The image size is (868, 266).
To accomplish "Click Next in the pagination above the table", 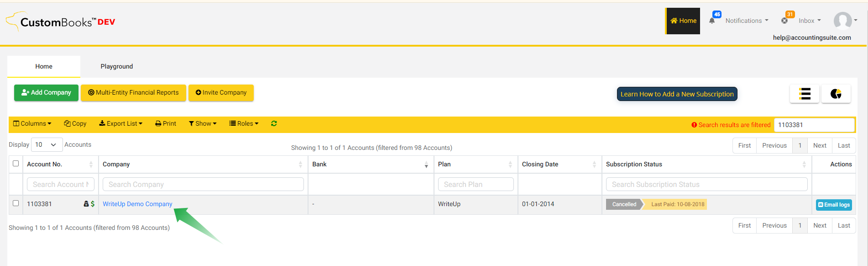I will point(820,146).
